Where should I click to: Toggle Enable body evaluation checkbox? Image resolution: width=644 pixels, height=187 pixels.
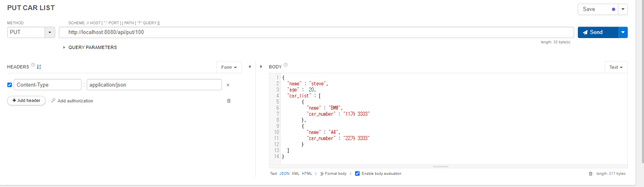pos(358,174)
